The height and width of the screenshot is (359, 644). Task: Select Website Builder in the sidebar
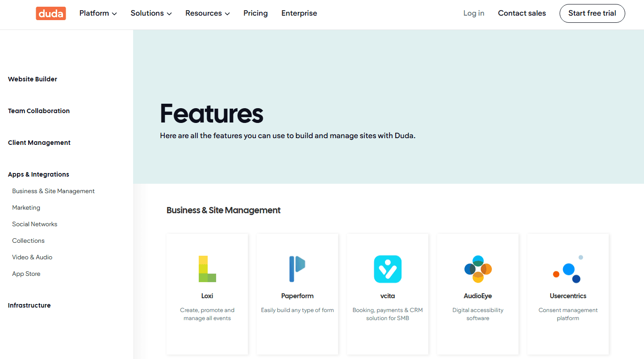[33, 79]
